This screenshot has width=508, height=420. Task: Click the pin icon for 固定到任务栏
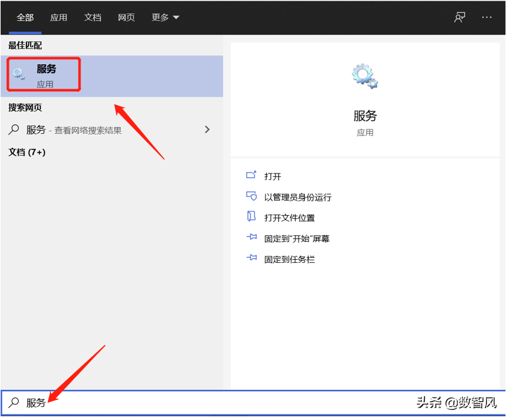tap(251, 259)
